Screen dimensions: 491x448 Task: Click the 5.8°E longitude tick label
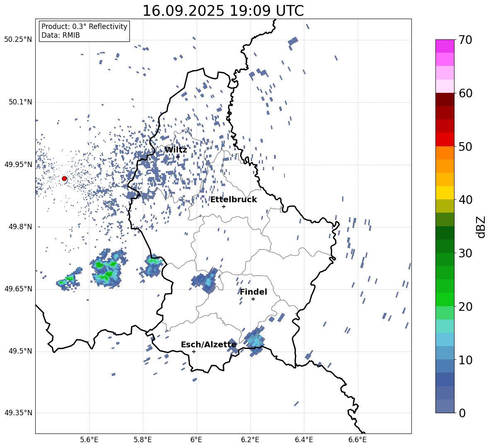(x=143, y=440)
